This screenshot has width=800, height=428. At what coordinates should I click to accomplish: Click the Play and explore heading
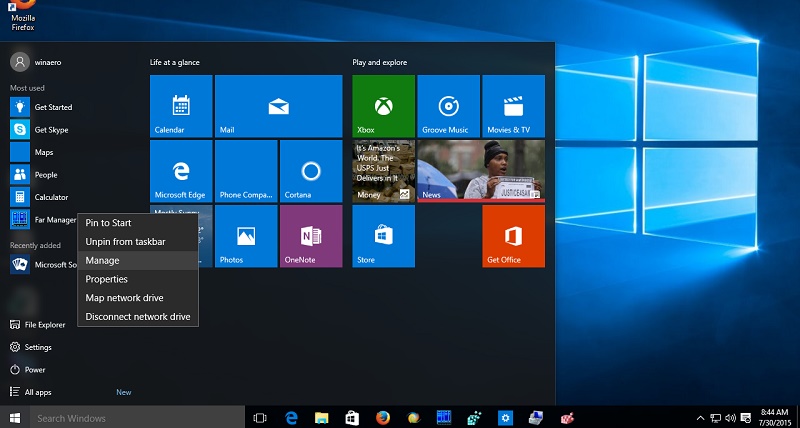click(x=380, y=62)
